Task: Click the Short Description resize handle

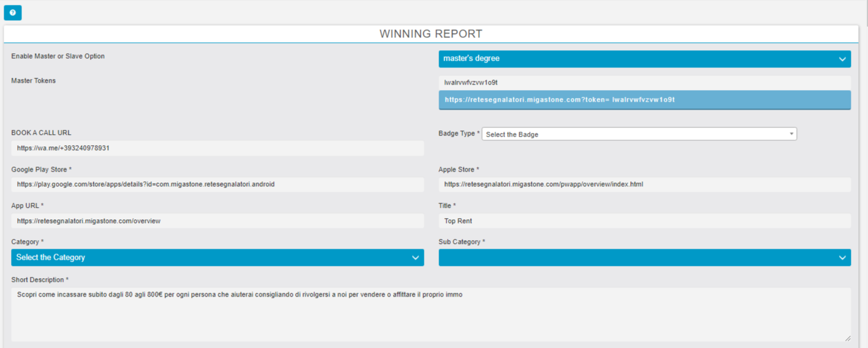Action: pos(847,338)
